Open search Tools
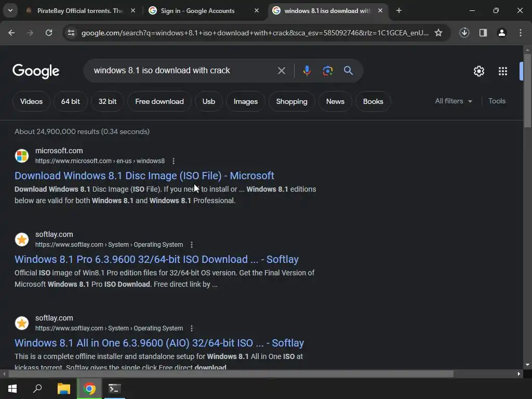The width and height of the screenshot is (532, 399). 497,101
